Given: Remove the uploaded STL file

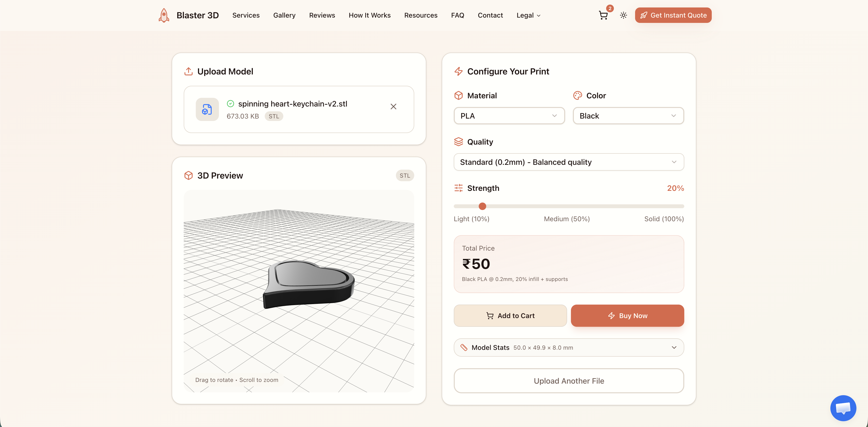Looking at the screenshot, I should [393, 107].
